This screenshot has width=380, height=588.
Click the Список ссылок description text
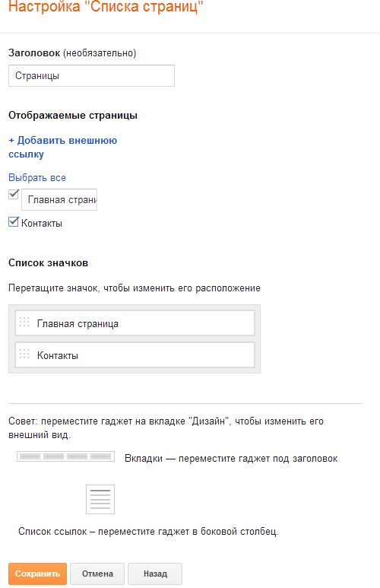point(148,532)
